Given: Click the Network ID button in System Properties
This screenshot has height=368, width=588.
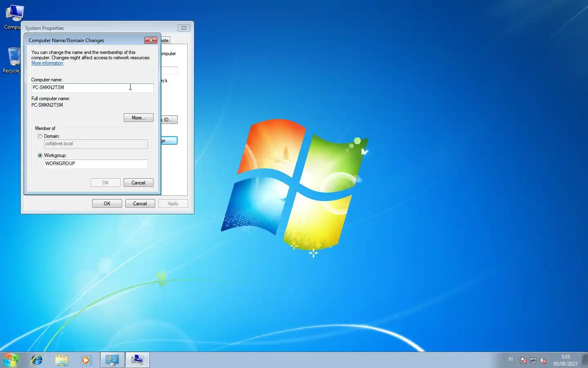Looking at the screenshot, I should 169,120.
